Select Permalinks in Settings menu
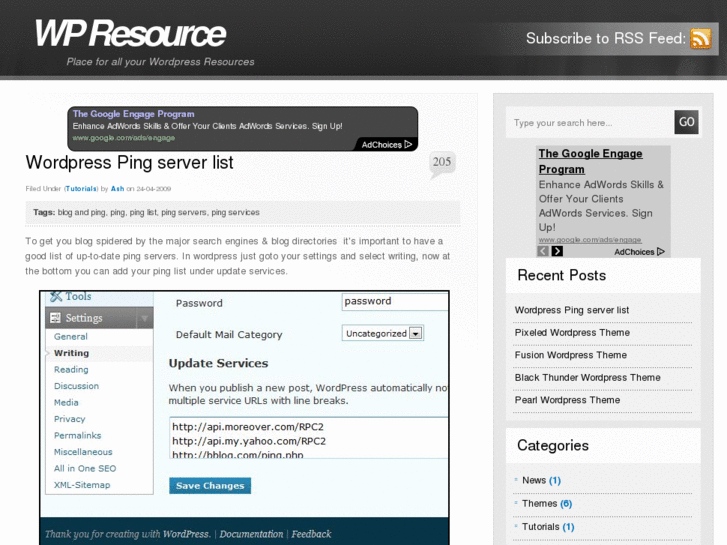The width and height of the screenshot is (727, 545). (x=77, y=436)
